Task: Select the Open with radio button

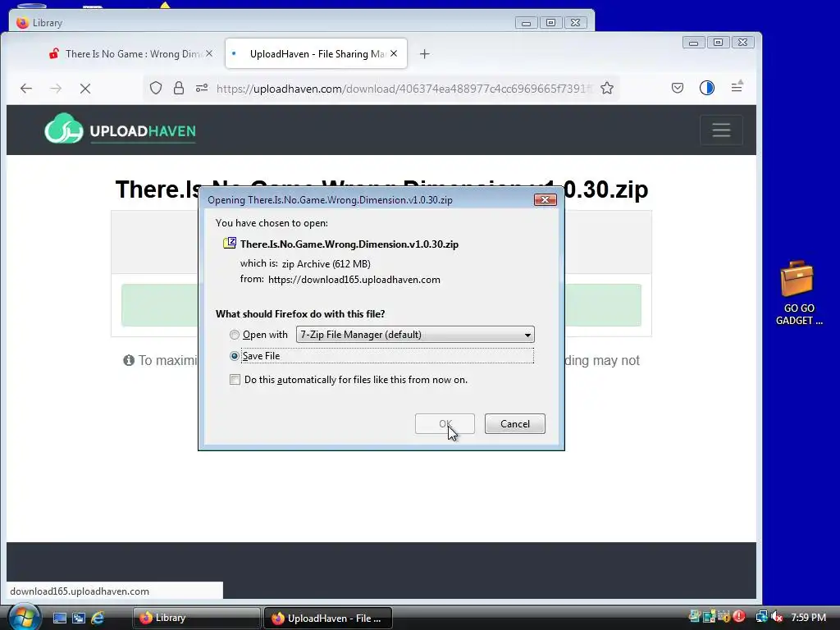Action: tap(234, 335)
